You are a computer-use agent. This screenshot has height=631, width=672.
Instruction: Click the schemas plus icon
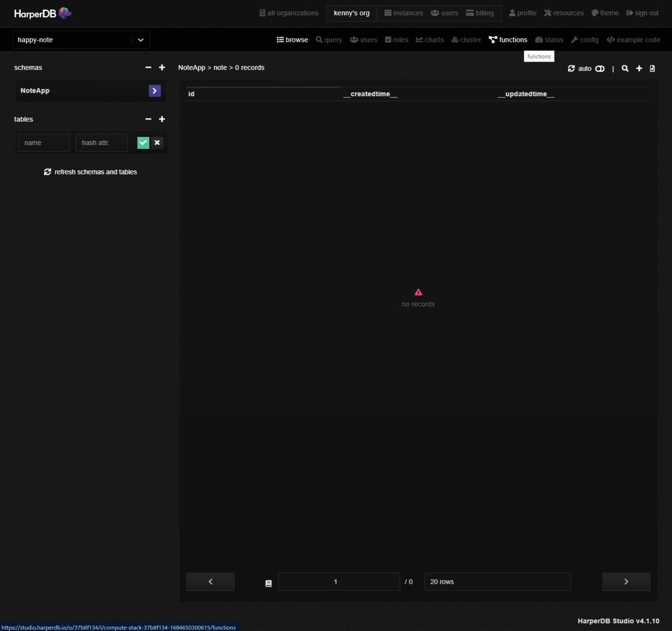pyautogui.click(x=162, y=68)
